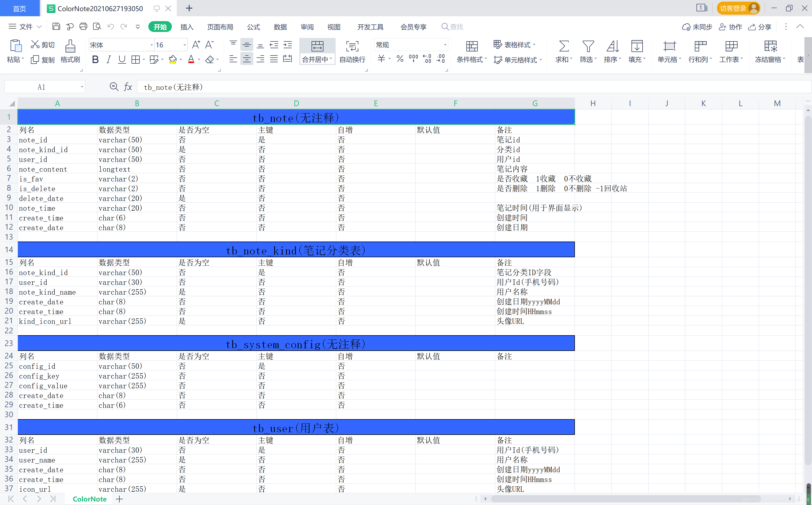This screenshot has height=505, width=812.
Task: Click the Sort icon
Action: tap(612, 46)
